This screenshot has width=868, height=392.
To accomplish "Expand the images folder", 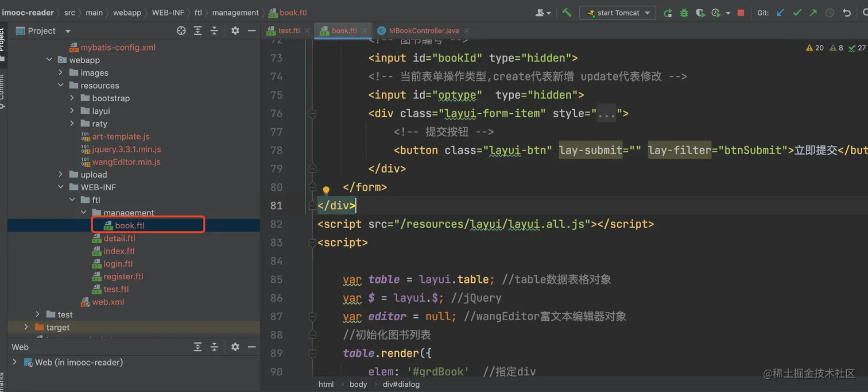I will [x=61, y=73].
